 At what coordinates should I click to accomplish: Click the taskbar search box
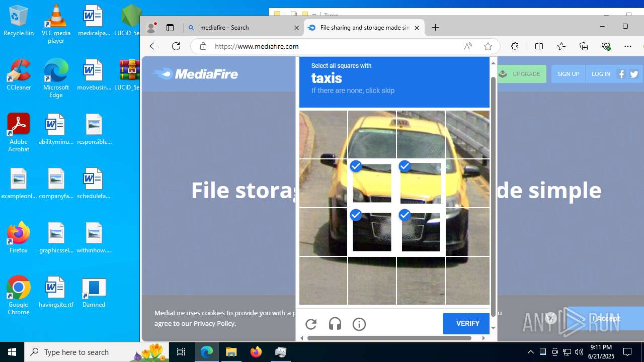click(x=98, y=352)
